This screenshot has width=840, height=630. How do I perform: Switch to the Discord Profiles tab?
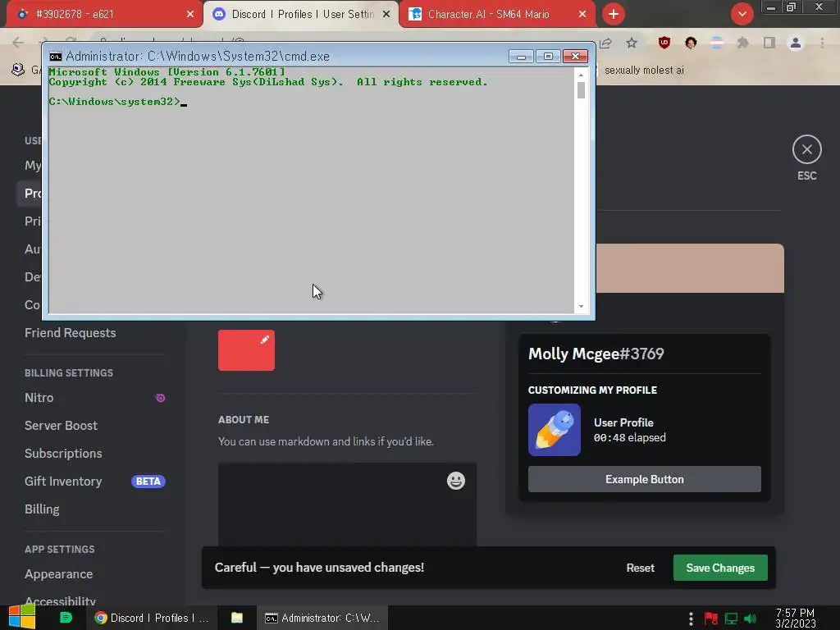300,14
